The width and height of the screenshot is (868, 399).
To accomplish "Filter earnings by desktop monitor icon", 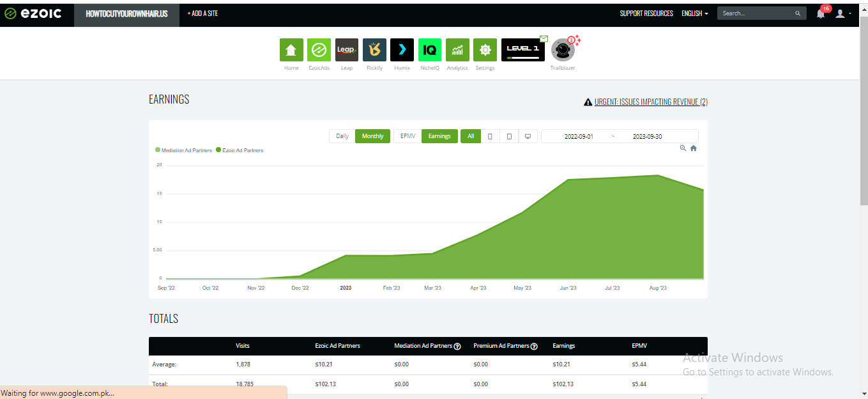I will point(528,136).
